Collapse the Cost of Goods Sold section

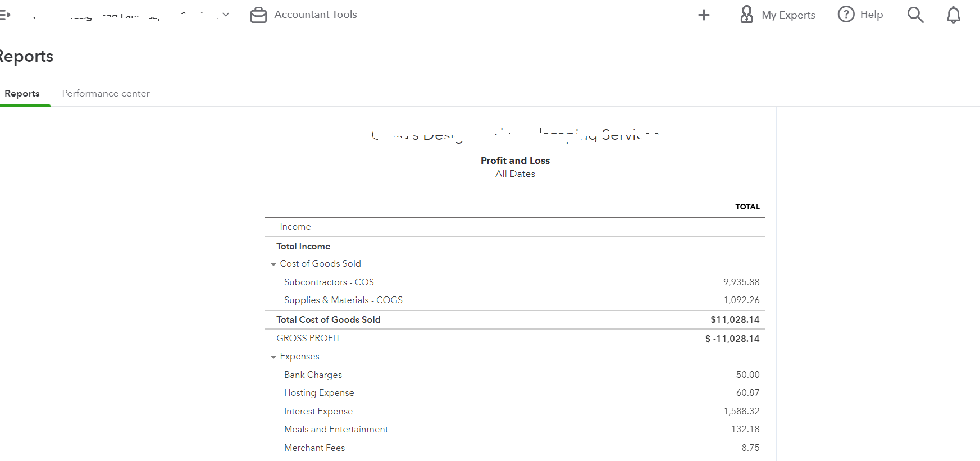tap(274, 264)
